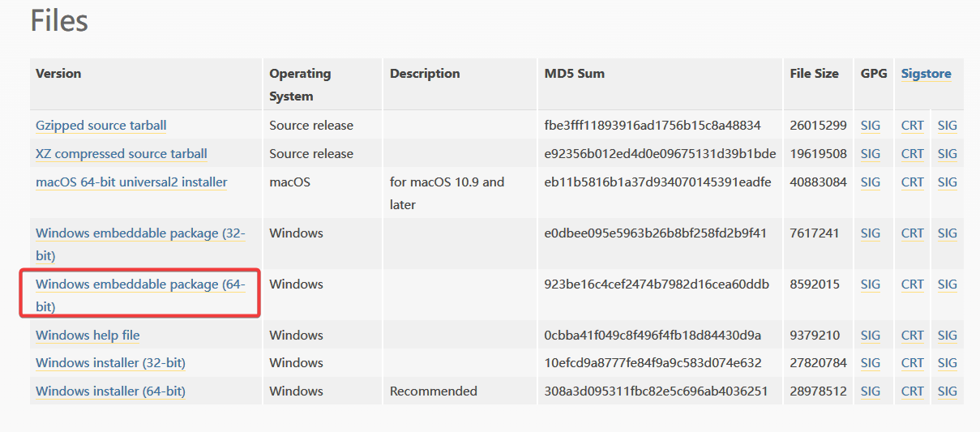Select the recommended Windows installer (64-bit)
This screenshot has height=432, width=980.
[110, 391]
